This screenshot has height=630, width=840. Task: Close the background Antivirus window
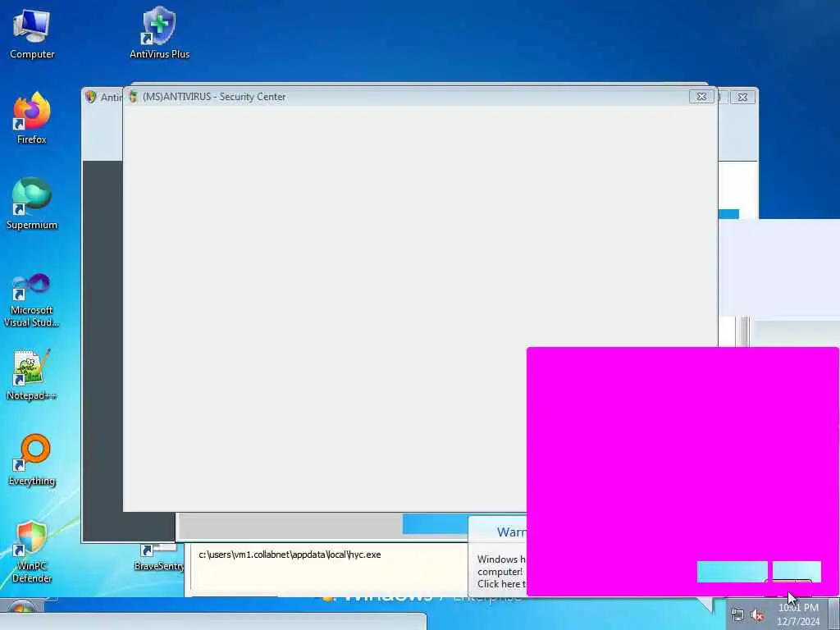point(742,97)
